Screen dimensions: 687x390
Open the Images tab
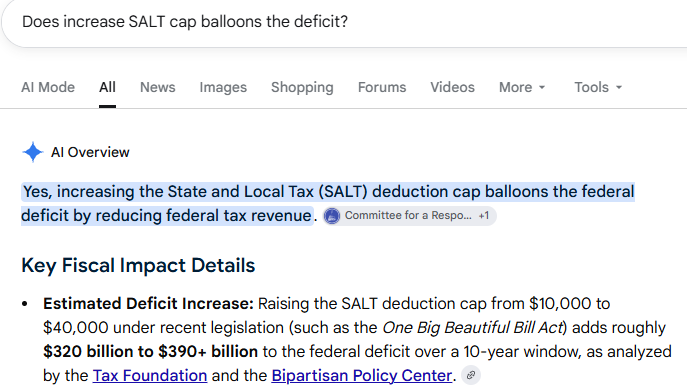[x=223, y=87]
